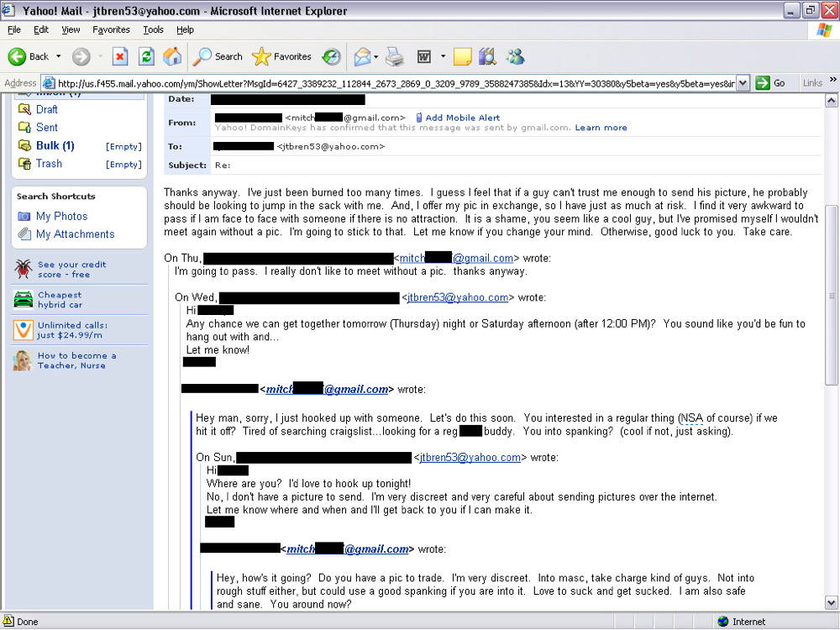This screenshot has height=630, width=840.
Task: Open My Photos shortcut
Action: 61,217
